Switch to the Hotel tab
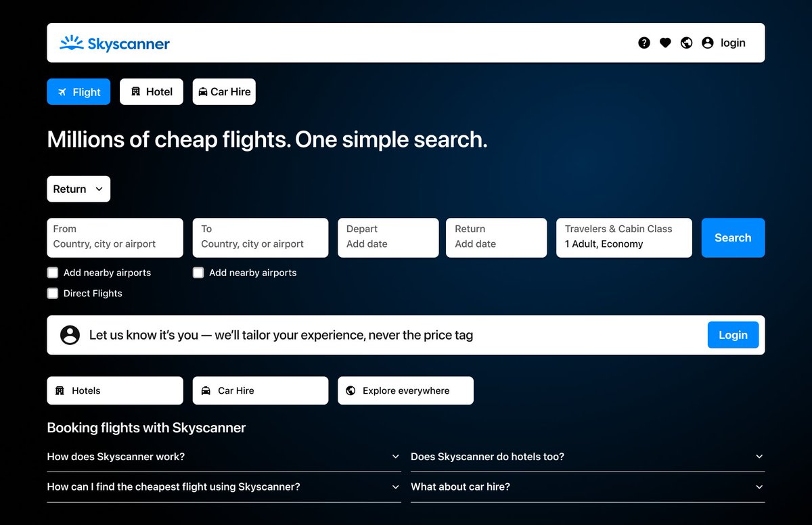Viewport: 812px width, 525px height. click(151, 91)
